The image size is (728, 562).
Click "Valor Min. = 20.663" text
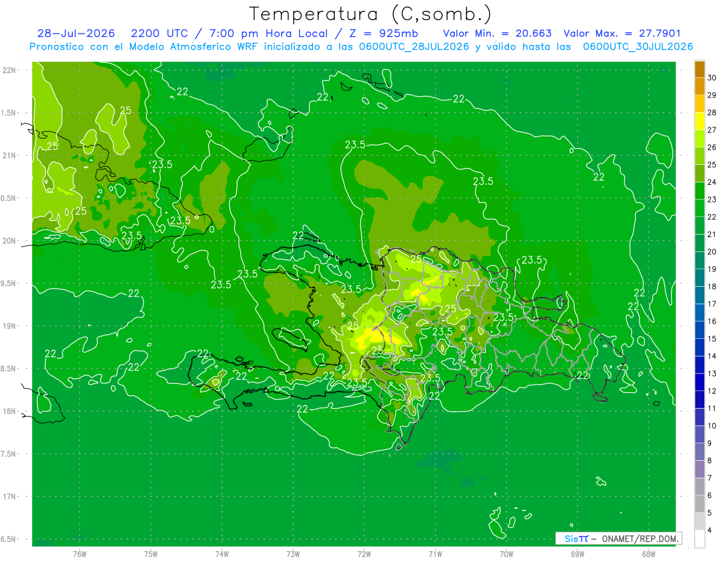(x=497, y=33)
